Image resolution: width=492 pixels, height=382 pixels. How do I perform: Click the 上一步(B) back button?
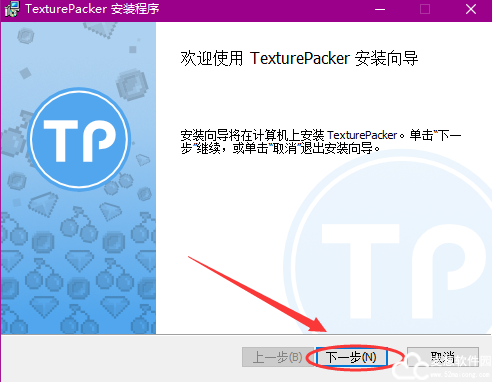coord(277,357)
